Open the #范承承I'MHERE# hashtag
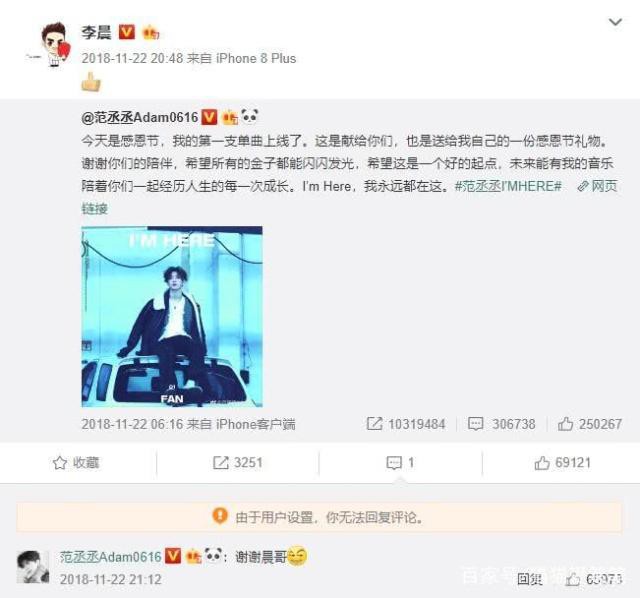Image resolution: width=640 pixels, height=598 pixels. click(x=508, y=186)
